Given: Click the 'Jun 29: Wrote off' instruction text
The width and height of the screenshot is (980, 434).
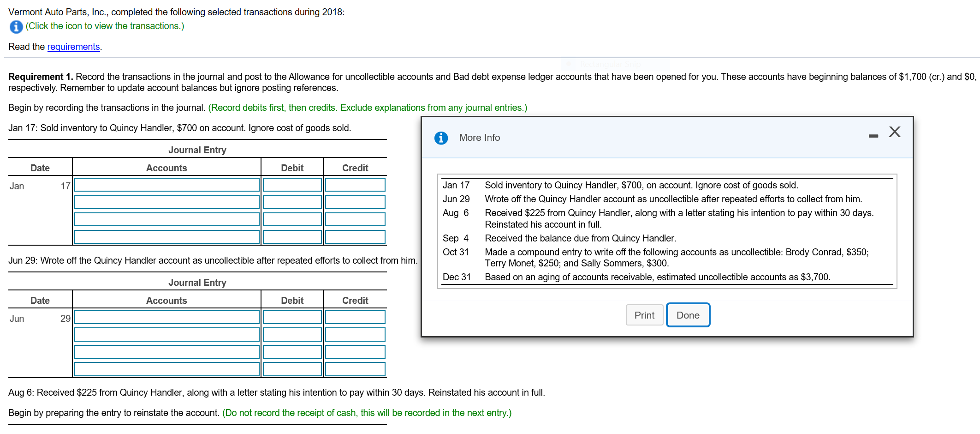Looking at the screenshot, I should pos(213,260).
